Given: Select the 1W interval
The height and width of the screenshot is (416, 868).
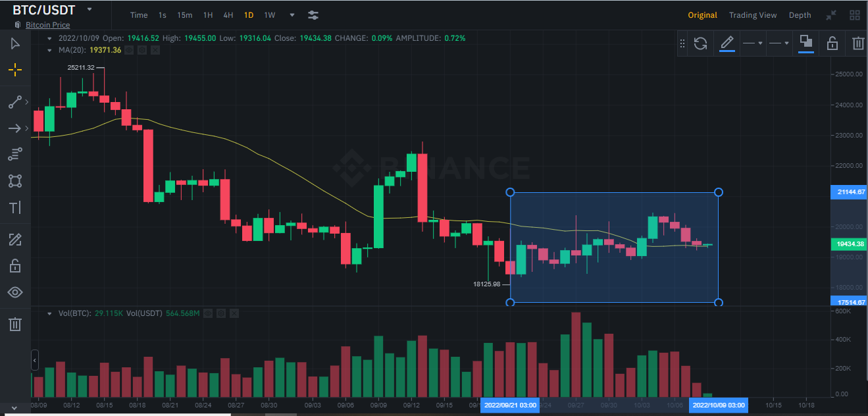Looking at the screenshot, I should [270, 15].
